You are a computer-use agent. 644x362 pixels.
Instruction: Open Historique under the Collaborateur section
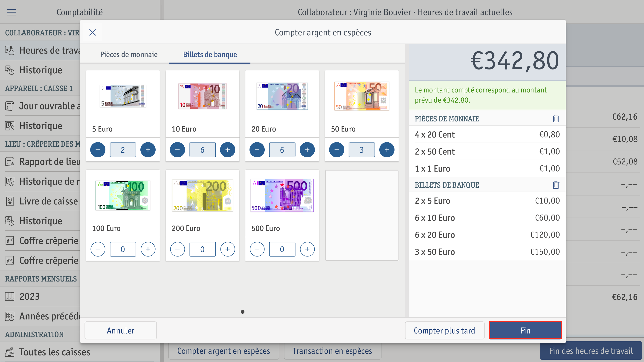(x=40, y=70)
